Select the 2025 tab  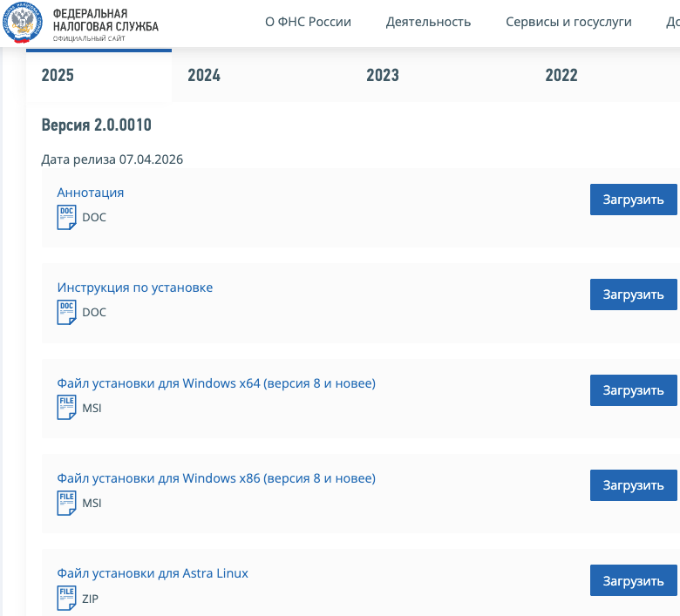58,76
